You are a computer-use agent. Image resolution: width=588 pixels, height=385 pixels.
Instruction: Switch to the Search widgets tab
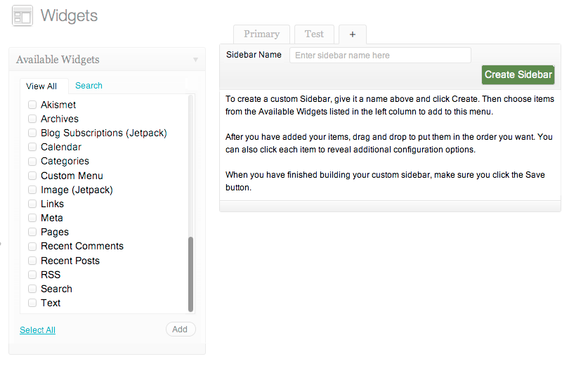89,86
